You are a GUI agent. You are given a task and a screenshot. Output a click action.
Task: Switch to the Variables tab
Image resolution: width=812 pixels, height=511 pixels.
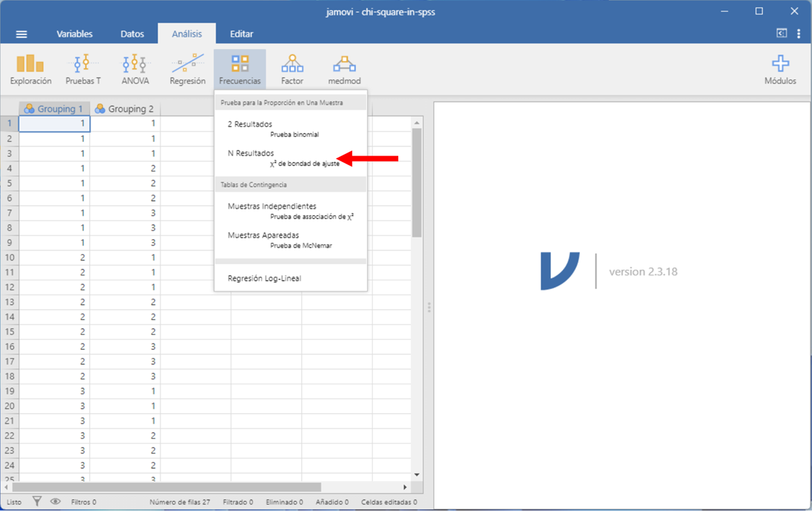[x=75, y=34]
